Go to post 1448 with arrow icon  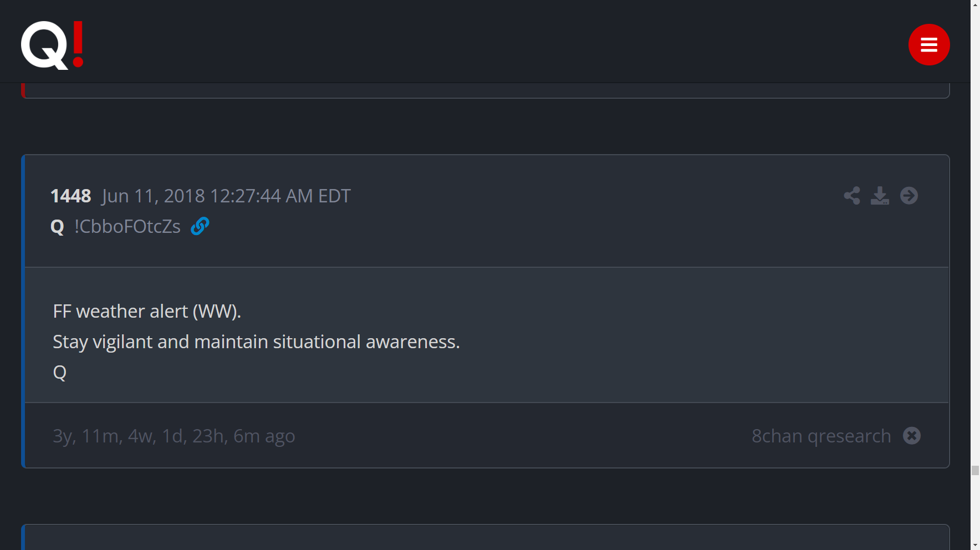(909, 196)
